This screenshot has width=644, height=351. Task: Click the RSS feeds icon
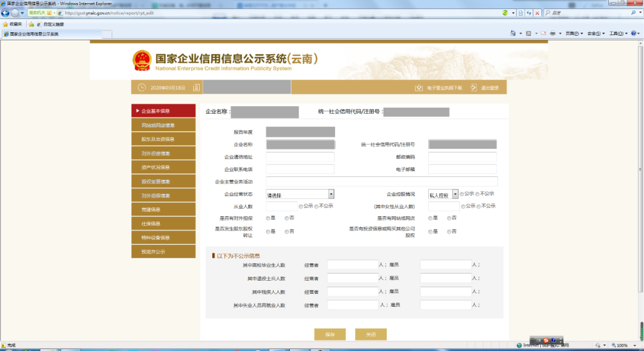pyautogui.click(x=528, y=33)
